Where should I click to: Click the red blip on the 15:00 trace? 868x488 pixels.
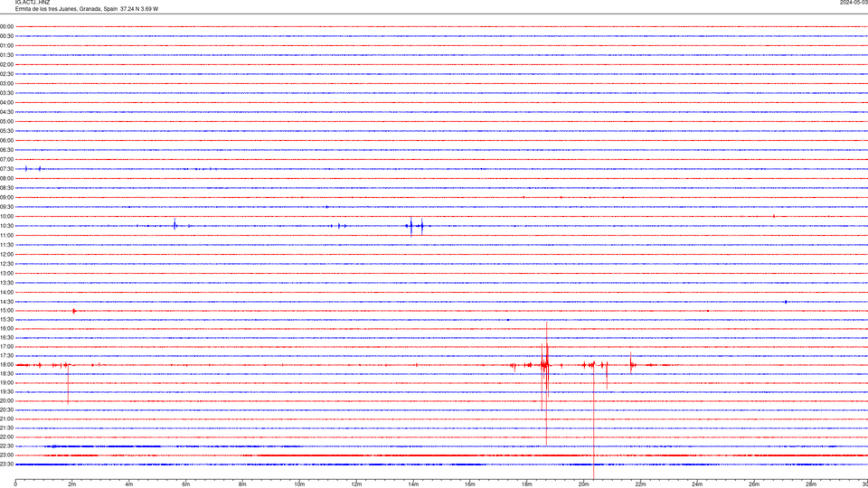tap(74, 311)
